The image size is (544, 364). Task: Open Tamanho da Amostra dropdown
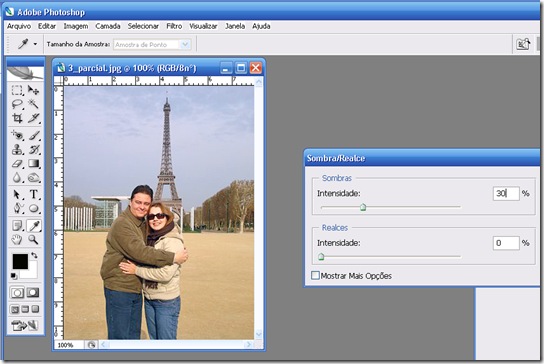click(152, 44)
